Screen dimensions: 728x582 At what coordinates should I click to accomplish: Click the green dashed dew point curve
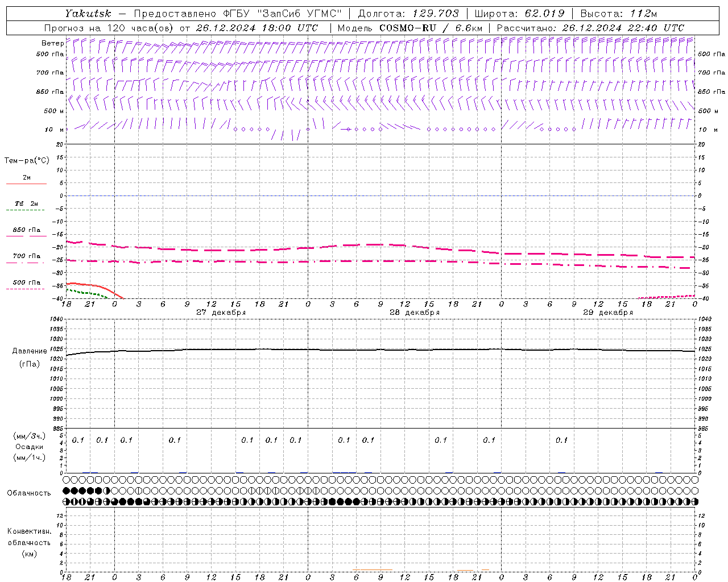click(85, 293)
